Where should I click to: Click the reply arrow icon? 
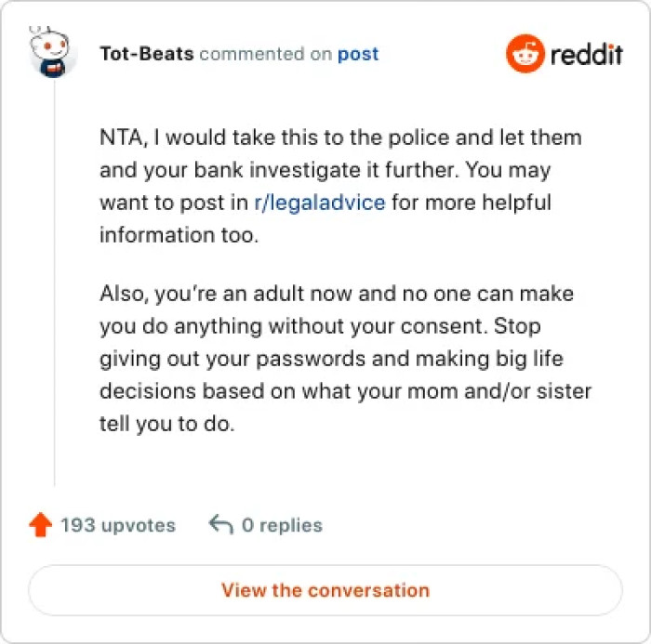click(x=220, y=525)
